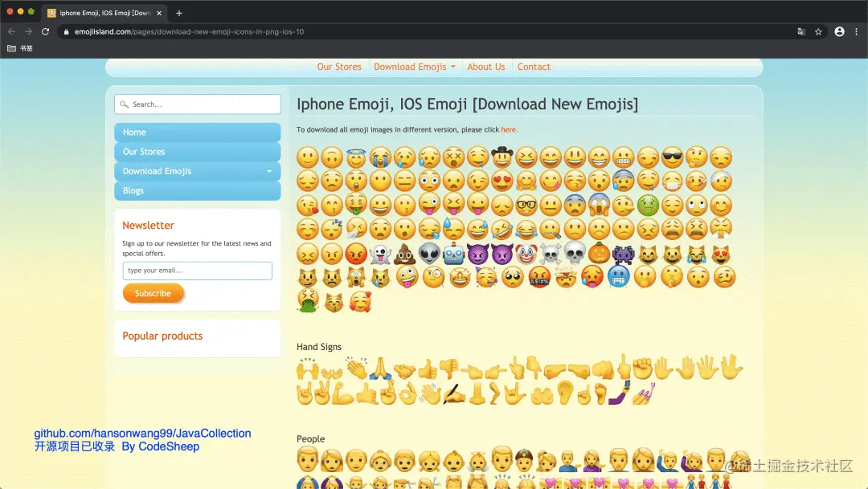Select the clown face emoji

tap(526, 254)
